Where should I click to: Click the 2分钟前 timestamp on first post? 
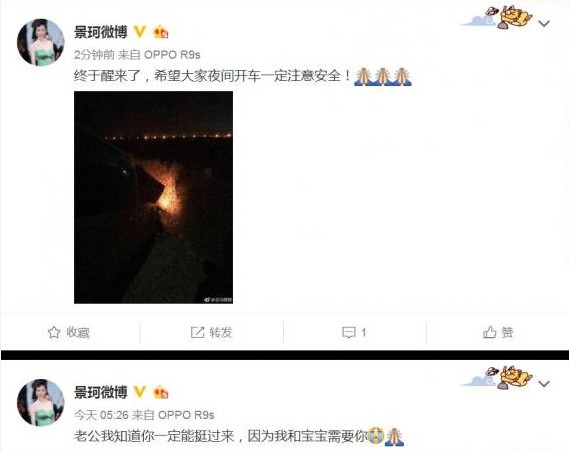tap(94, 55)
